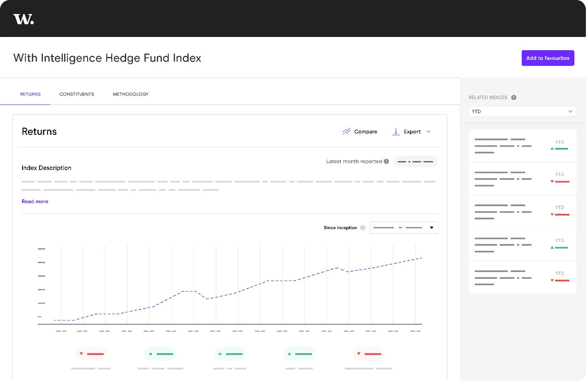The width and height of the screenshot is (588, 383).
Task: Click the Since inception info icon
Action: [362, 228]
